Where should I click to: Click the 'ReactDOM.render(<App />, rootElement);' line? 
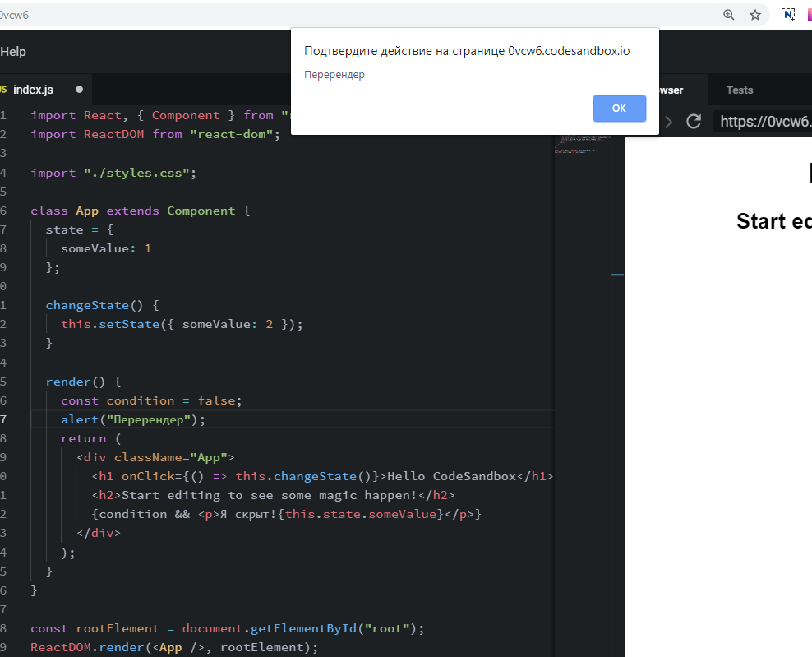coord(174,648)
